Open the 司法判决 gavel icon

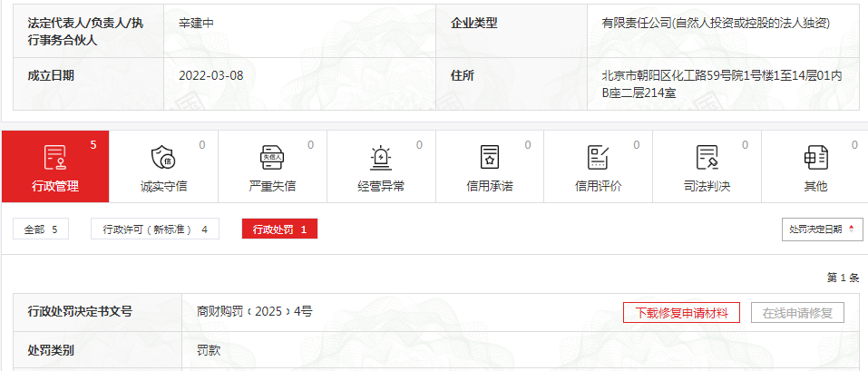(x=707, y=157)
